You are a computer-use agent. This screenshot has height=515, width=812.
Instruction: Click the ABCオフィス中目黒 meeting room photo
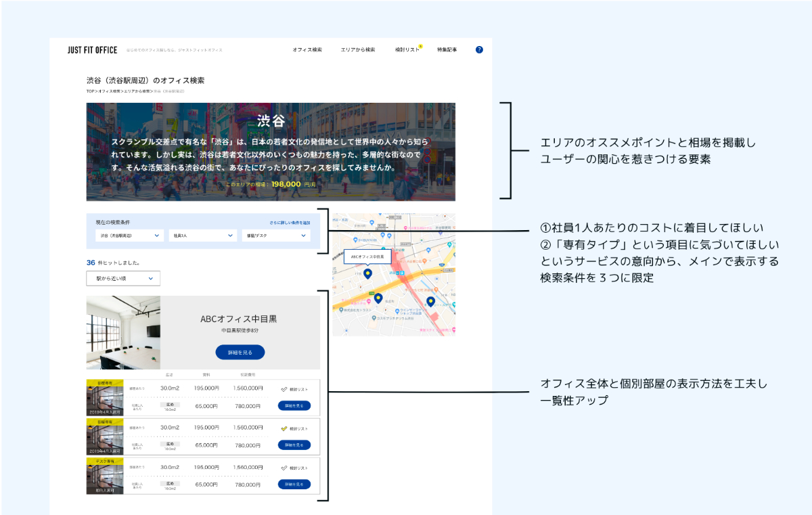click(x=123, y=332)
